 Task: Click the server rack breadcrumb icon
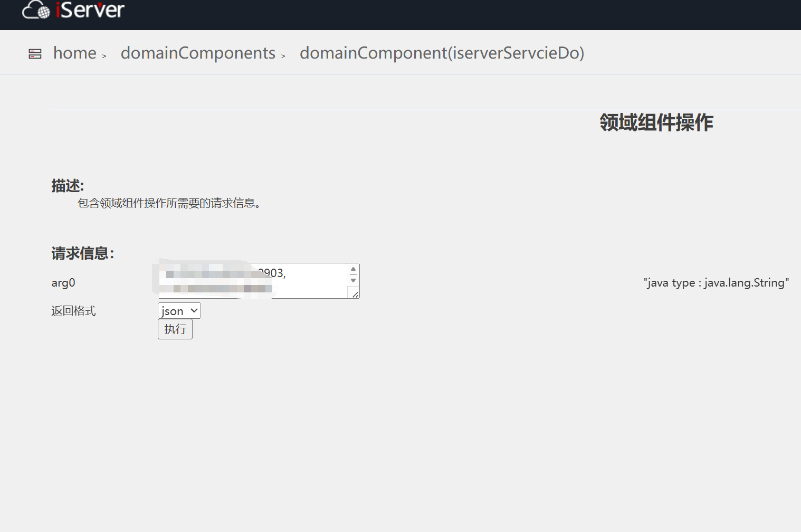click(35, 54)
